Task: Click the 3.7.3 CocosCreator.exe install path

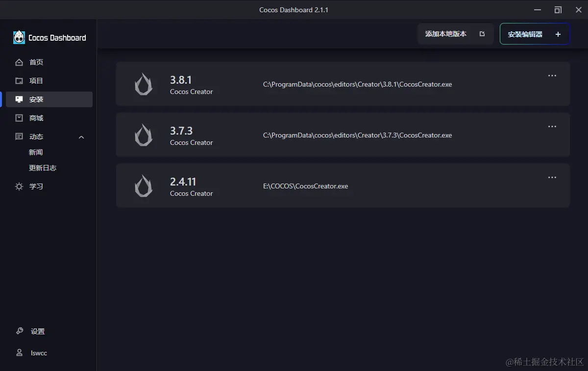Action: pos(358,135)
